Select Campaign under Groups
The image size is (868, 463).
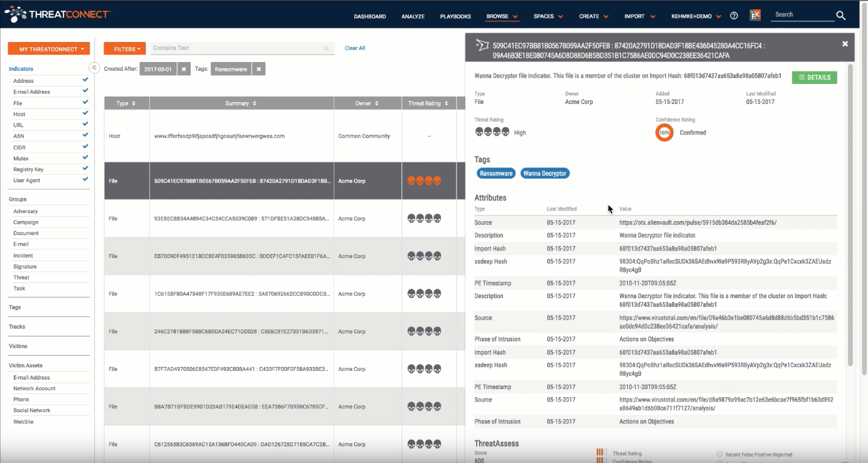point(26,222)
